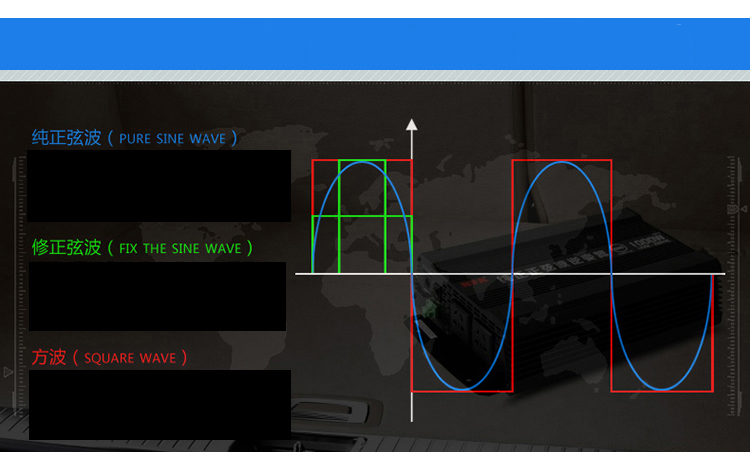Click the black box under FIX THE SINE WAVE
750x452 pixels.
pos(157,296)
